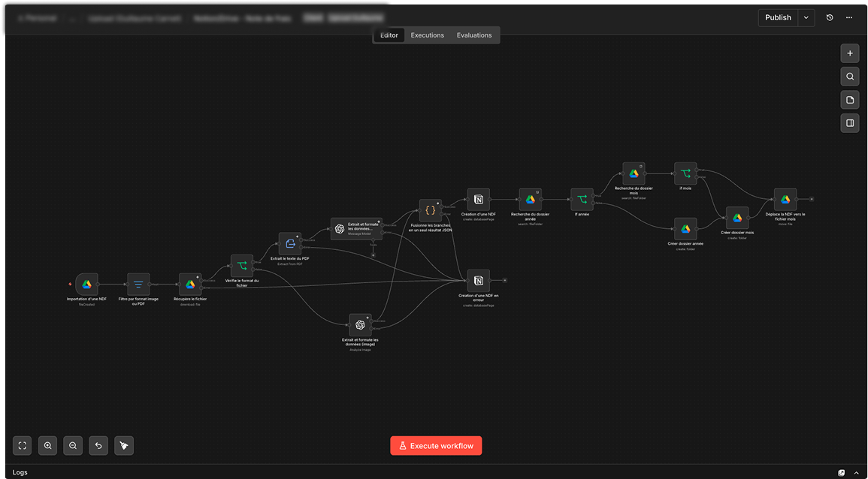Select the Extrait le texte du PDF node

[290, 243]
